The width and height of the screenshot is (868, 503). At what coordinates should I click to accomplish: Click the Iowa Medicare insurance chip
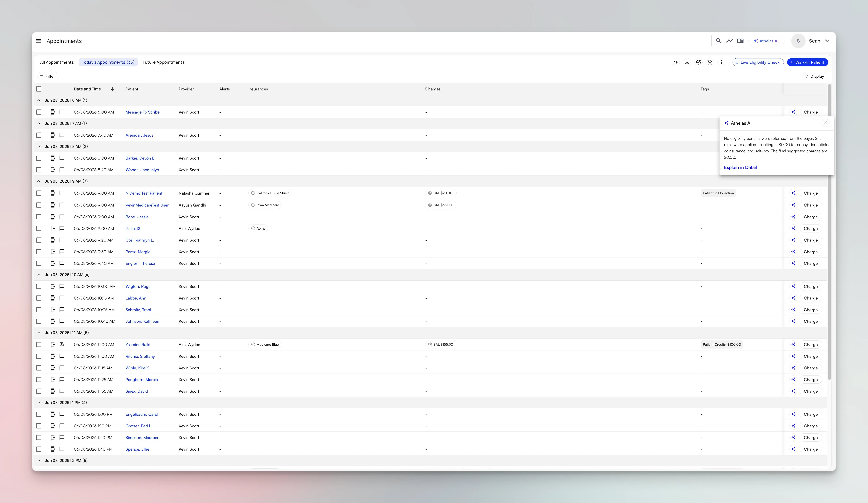(x=265, y=205)
